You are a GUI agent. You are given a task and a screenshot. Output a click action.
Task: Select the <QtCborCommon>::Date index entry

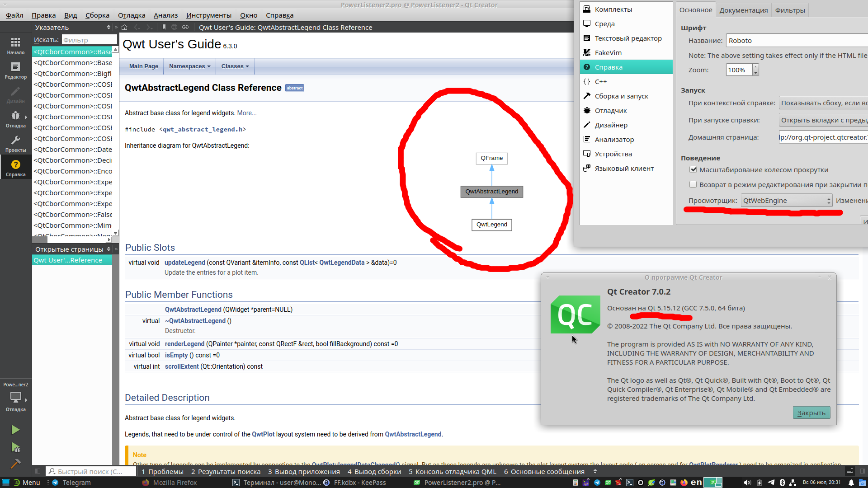click(x=72, y=149)
